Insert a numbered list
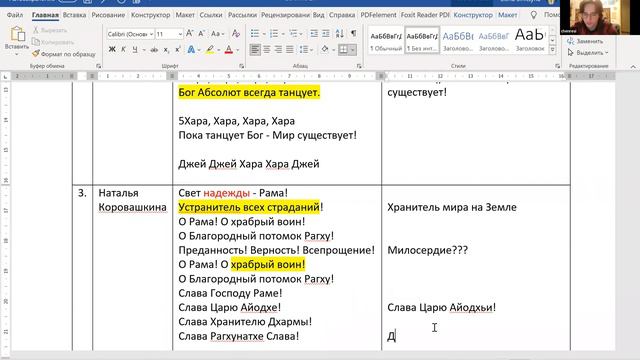Viewport: 640px width, 360px height. click(273, 33)
